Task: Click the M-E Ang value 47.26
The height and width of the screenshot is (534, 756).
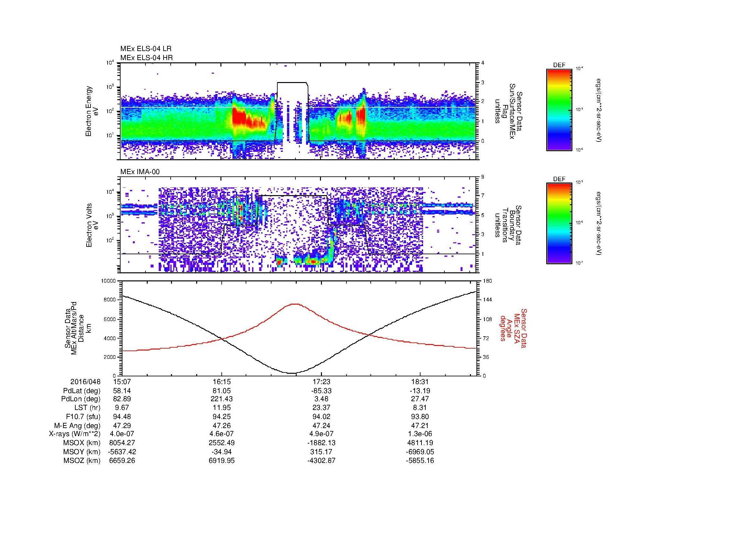Action: [x=222, y=425]
